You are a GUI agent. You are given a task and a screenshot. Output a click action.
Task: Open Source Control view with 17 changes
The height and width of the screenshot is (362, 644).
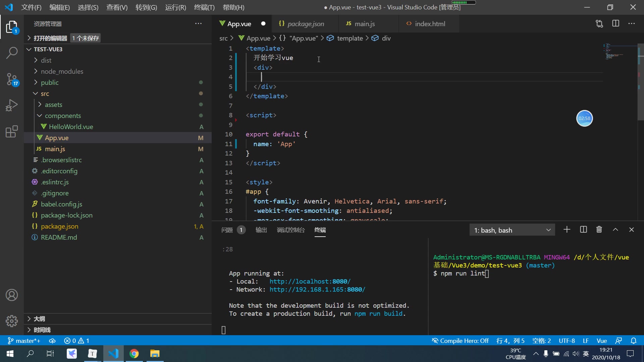(12, 79)
